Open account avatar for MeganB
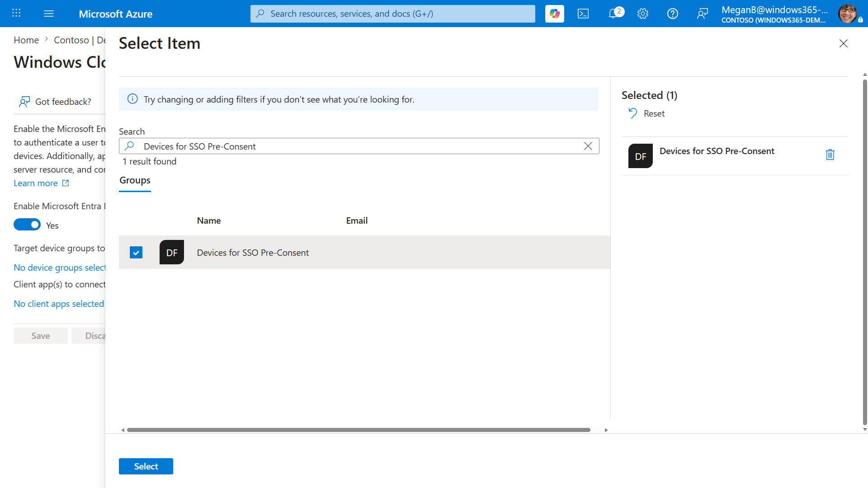868x488 pixels. click(x=847, y=14)
